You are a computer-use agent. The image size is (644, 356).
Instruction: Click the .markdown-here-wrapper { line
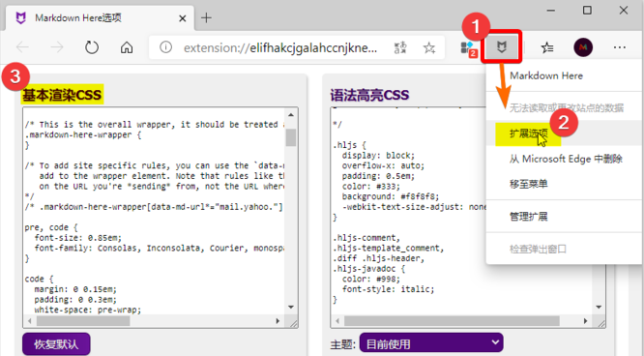pyautogui.click(x=83, y=134)
